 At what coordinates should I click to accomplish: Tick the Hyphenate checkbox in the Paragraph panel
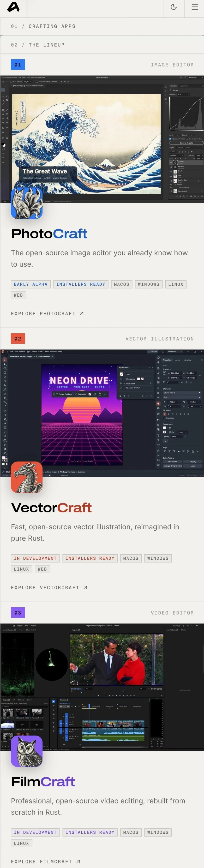point(164,418)
